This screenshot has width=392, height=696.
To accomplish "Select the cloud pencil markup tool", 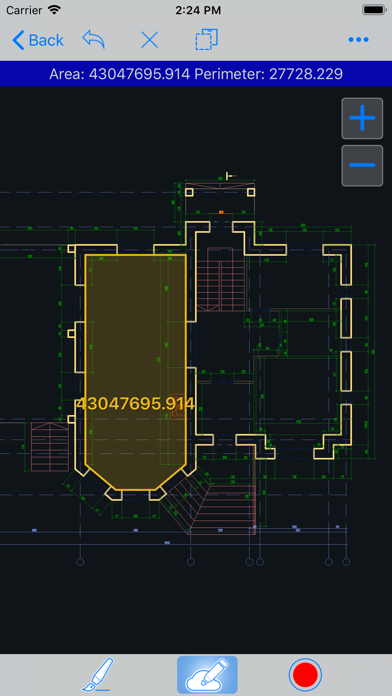I will tap(207, 675).
